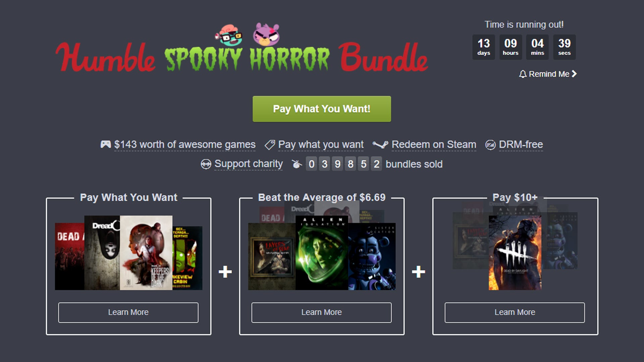Viewport: 644px width, 362px height.
Task: Open Learn More under Pay What You Want tier
Action: point(128,312)
